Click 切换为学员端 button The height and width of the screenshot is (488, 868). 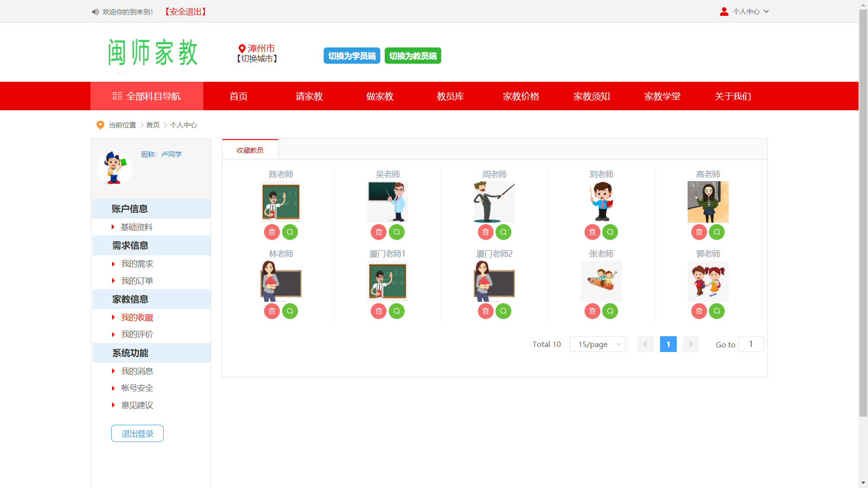tap(352, 56)
